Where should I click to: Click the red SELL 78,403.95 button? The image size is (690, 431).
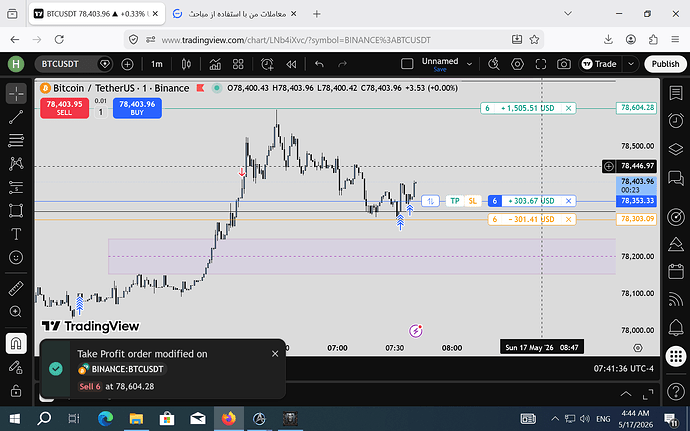click(x=64, y=108)
